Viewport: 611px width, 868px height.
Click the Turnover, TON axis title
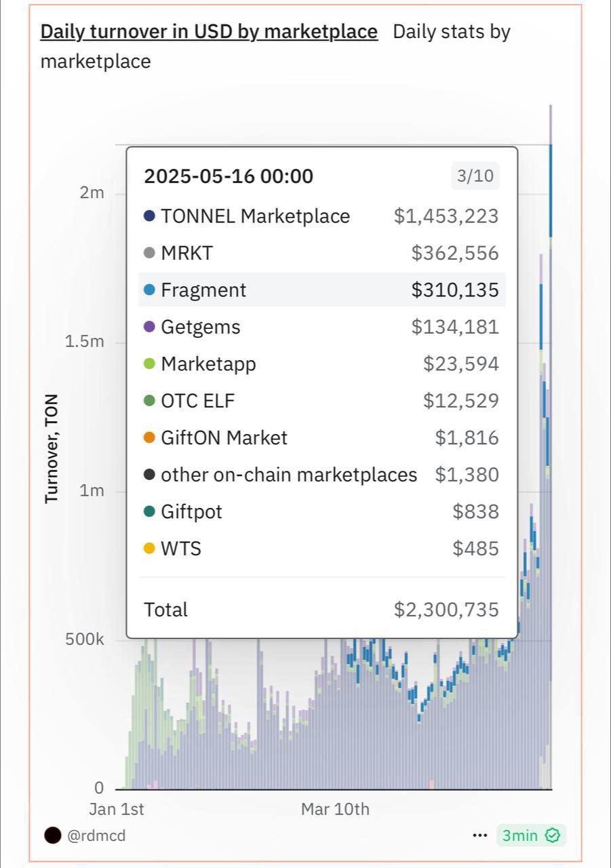52,448
